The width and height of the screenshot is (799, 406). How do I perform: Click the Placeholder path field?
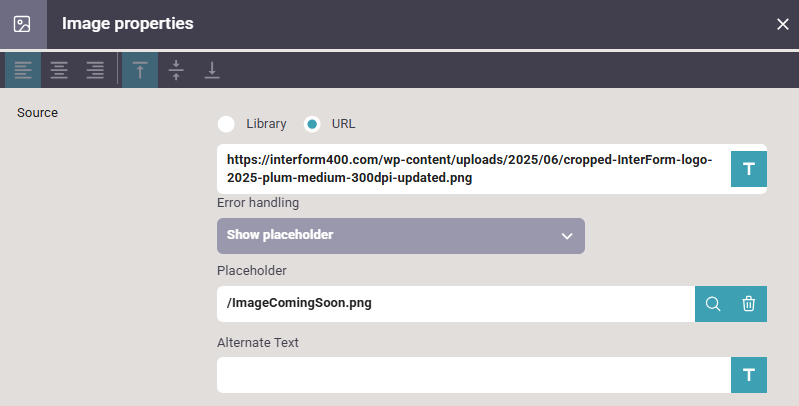(x=455, y=304)
